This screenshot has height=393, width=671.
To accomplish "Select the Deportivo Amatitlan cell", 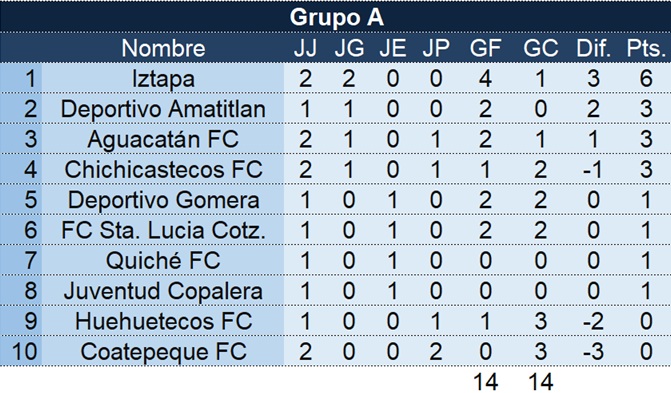I will tap(163, 109).
